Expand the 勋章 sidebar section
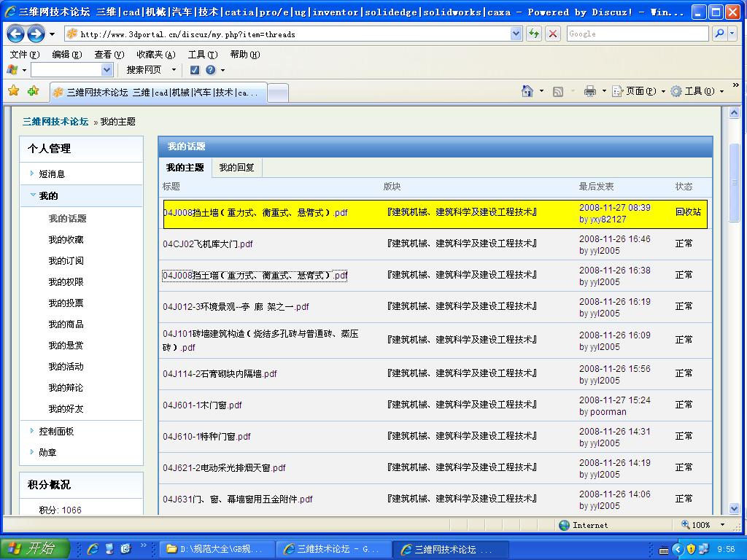Viewport: 747px width, 560px height. (47, 452)
